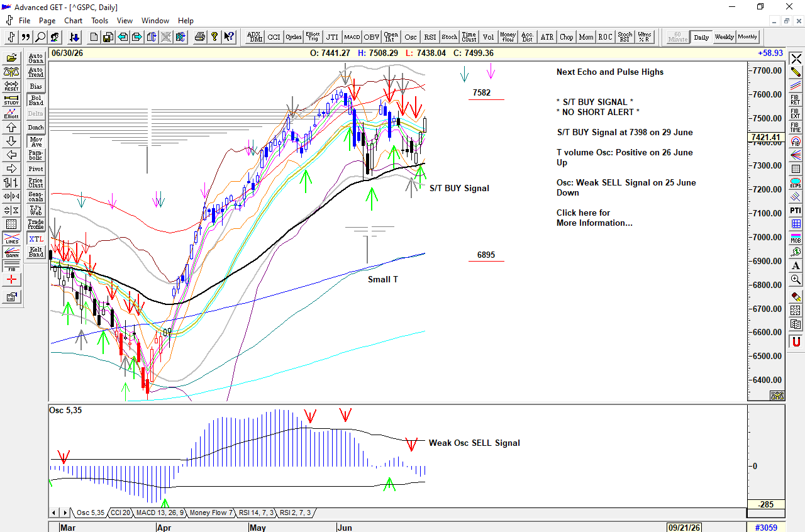Open the Help menu

pos(186,21)
